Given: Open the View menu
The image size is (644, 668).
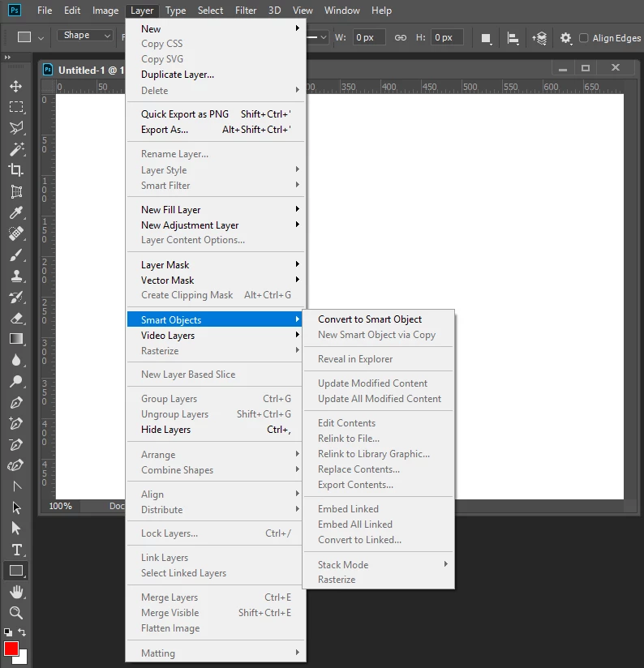Looking at the screenshot, I should (x=303, y=11).
